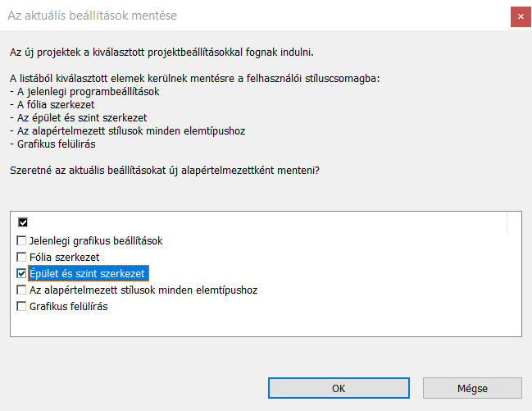Click the Az aktuális beállítások mentése title bar

[246, 15]
